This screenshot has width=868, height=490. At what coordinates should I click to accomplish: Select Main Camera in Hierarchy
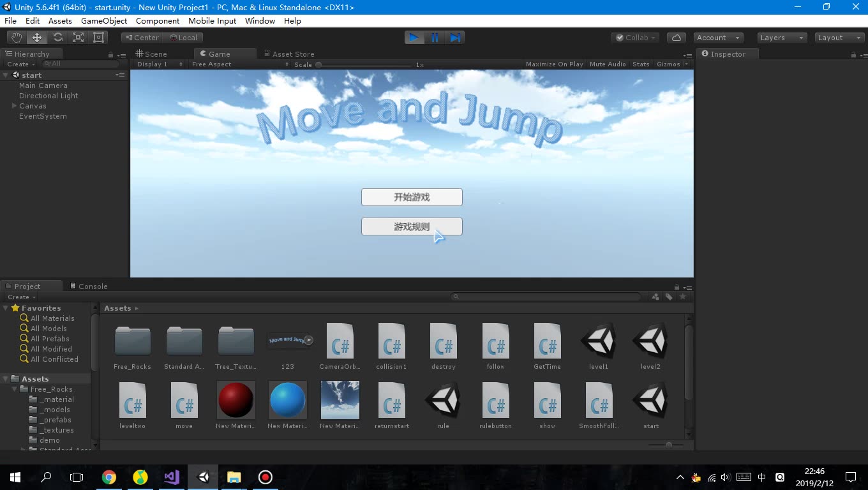coord(43,85)
